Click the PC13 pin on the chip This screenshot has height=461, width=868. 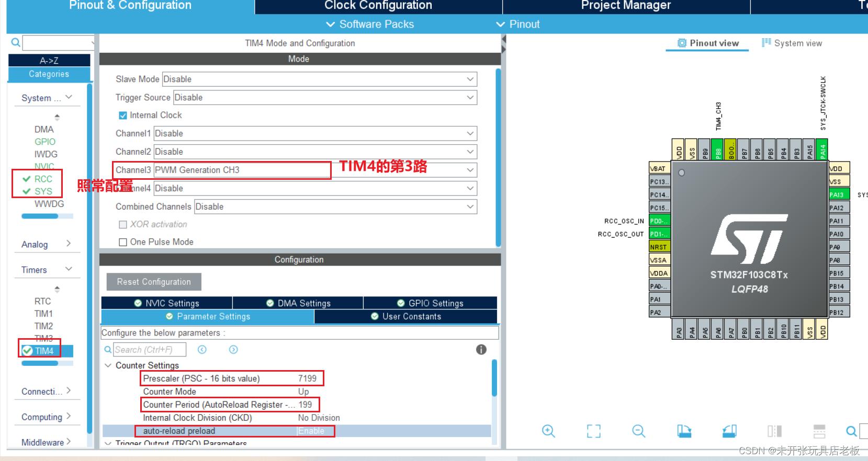pos(659,181)
